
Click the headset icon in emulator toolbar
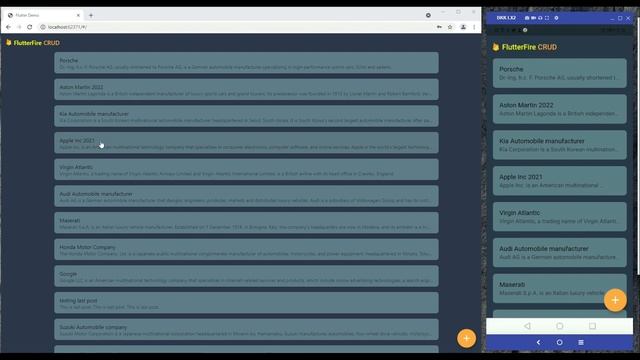click(540, 18)
